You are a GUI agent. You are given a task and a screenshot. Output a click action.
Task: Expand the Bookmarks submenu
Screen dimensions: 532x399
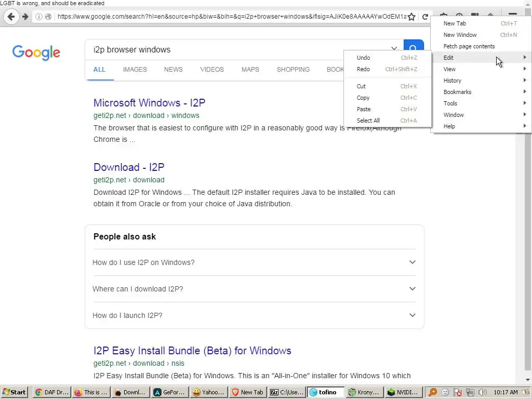pos(481,92)
